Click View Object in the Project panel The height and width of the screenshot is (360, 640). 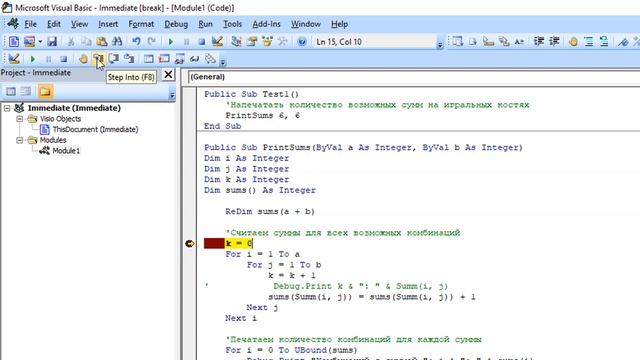(x=26, y=91)
